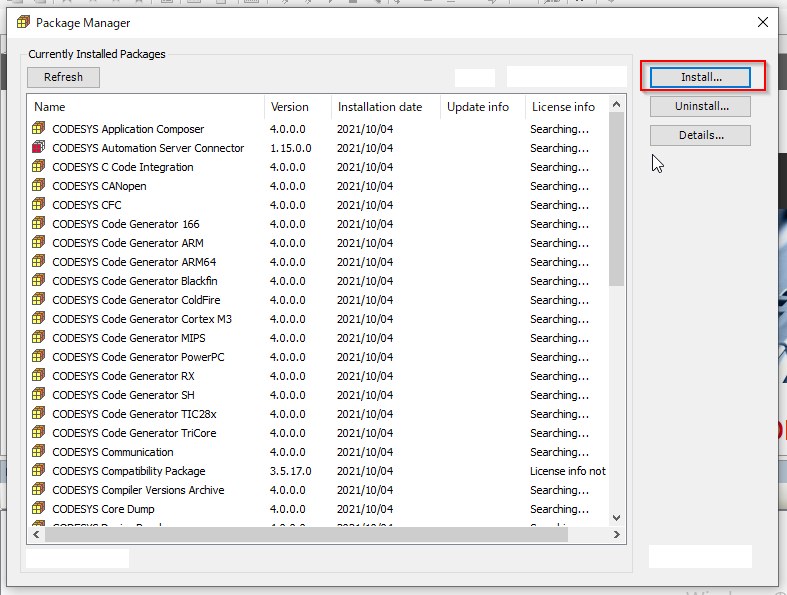Select CODESYS Compatibility Package name
Screen dimensions: 787x595
coord(128,471)
